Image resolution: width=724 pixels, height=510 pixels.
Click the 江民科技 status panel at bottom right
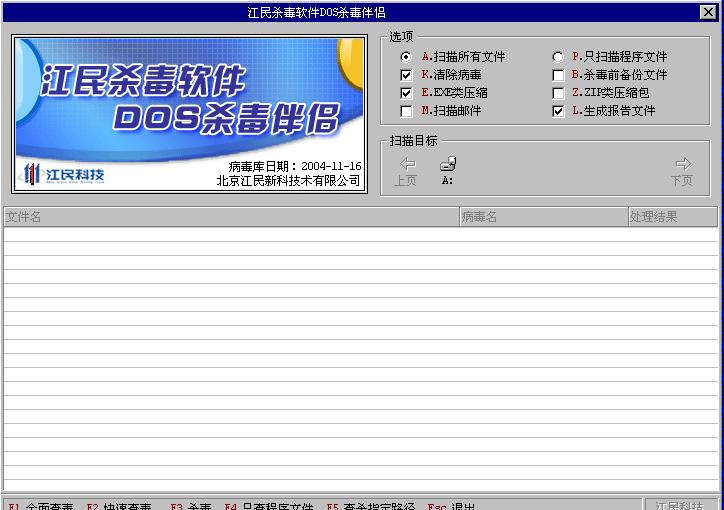(x=681, y=505)
